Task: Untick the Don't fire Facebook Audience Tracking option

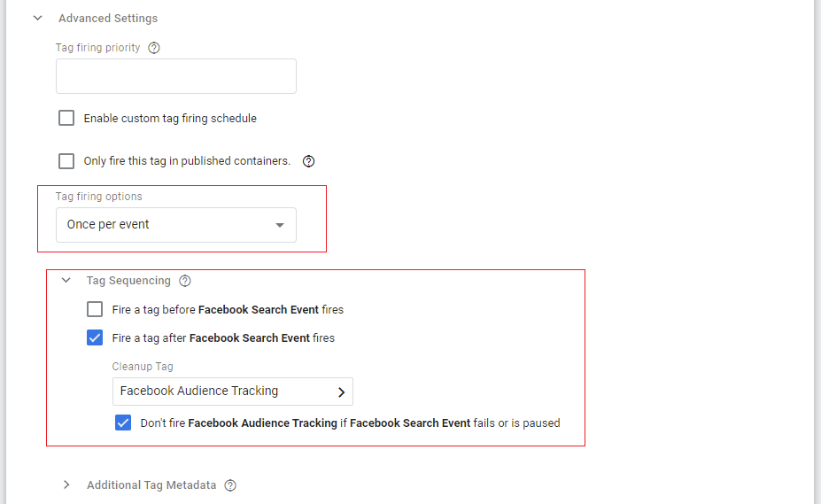Action: coord(123,423)
